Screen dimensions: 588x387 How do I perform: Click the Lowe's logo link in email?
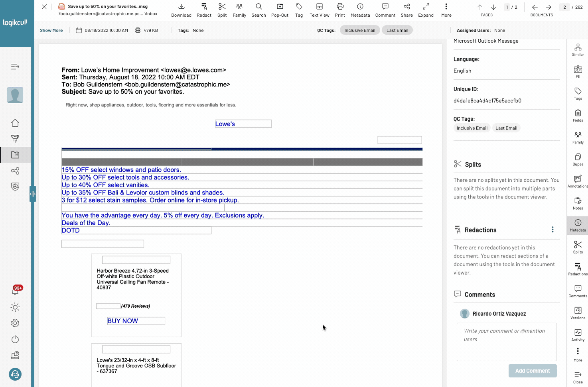pyautogui.click(x=243, y=124)
